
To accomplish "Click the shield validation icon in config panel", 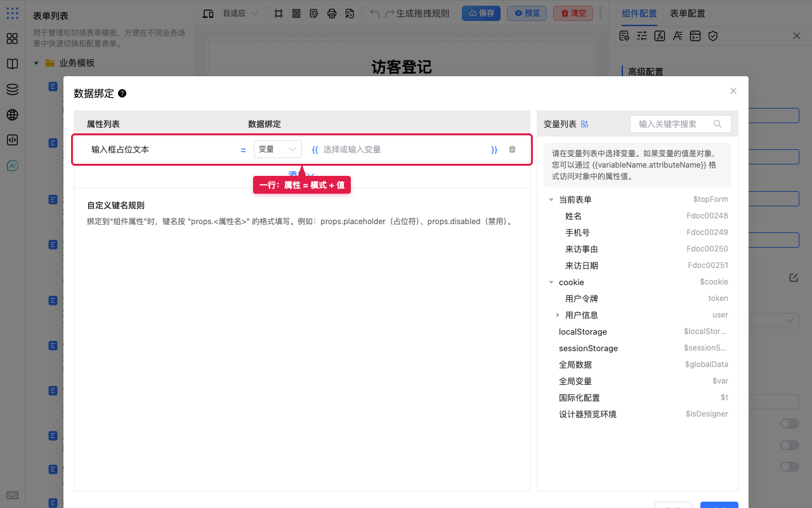I will pyautogui.click(x=713, y=36).
